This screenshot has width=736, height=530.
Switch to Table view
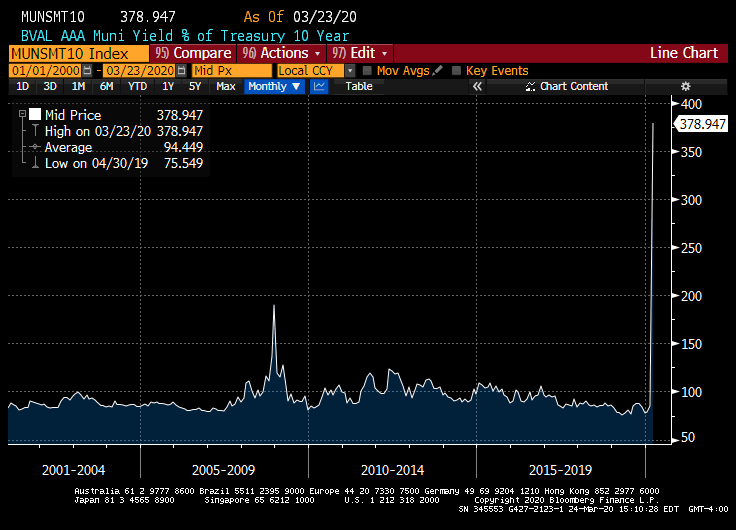[x=359, y=87]
